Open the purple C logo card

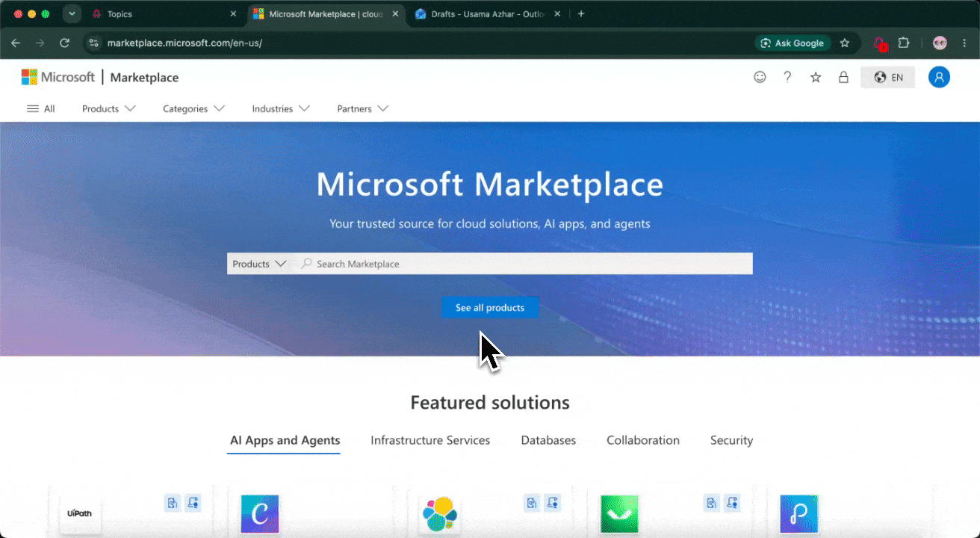(x=260, y=513)
